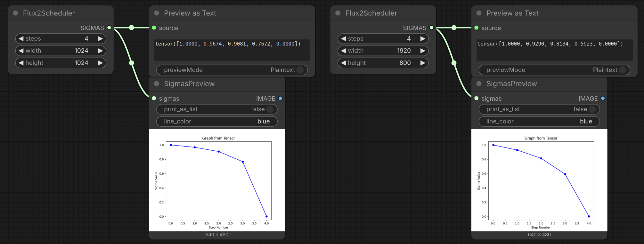644x244 pixels.
Task: Click source input socket on left Preview as Text
Action: pos(154,28)
